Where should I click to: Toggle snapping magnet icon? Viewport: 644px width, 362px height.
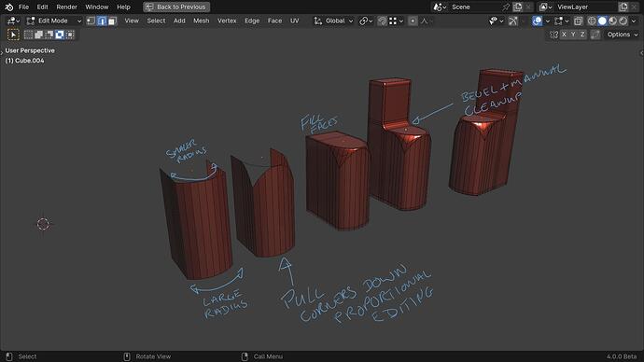pos(382,21)
